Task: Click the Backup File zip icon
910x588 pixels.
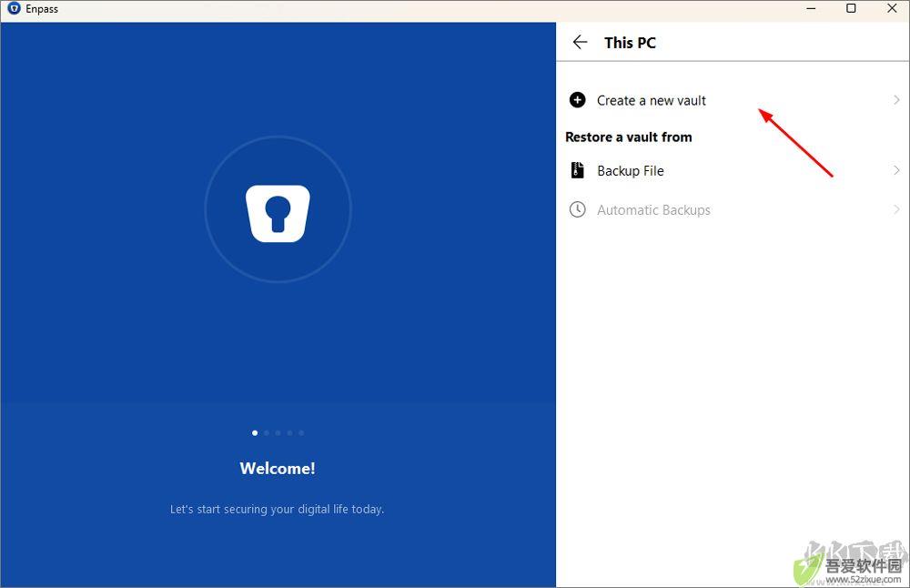Action: click(x=578, y=170)
